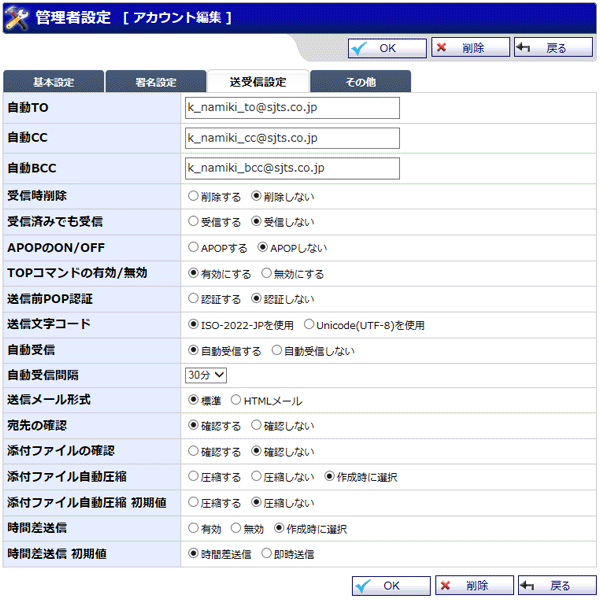This screenshot has height=600, width=600.
Task: Select 有効 for 時間差送信
Action: (193, 528)
